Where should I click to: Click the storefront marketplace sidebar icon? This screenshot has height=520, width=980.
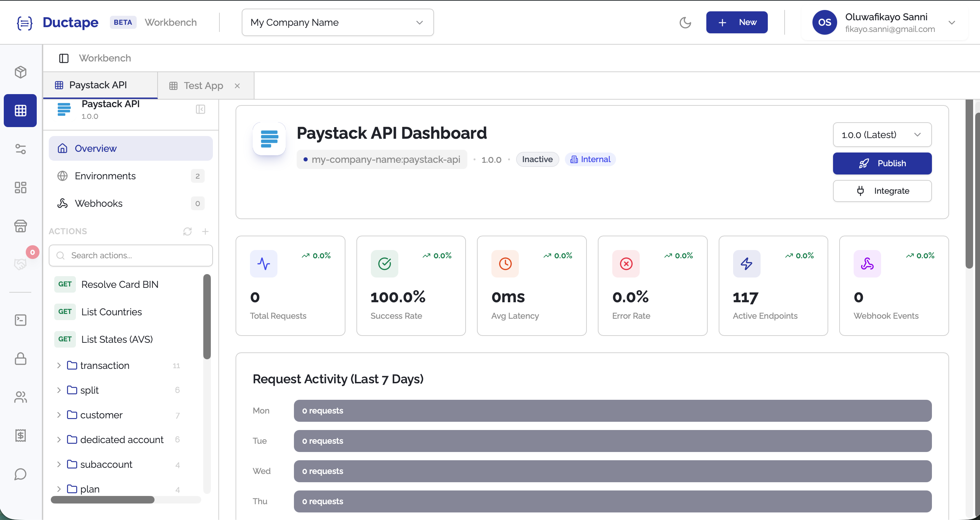pos(21,226)
